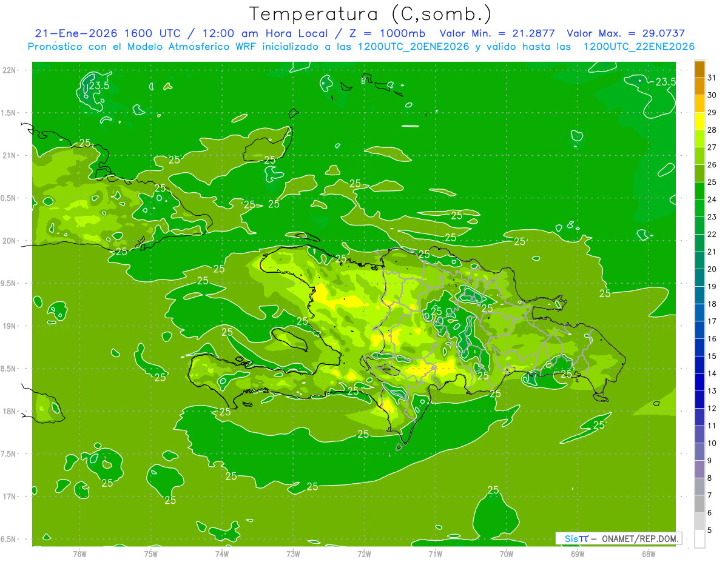
Task: Click the colorbar value "30"
Action: (x=712, y=96)
